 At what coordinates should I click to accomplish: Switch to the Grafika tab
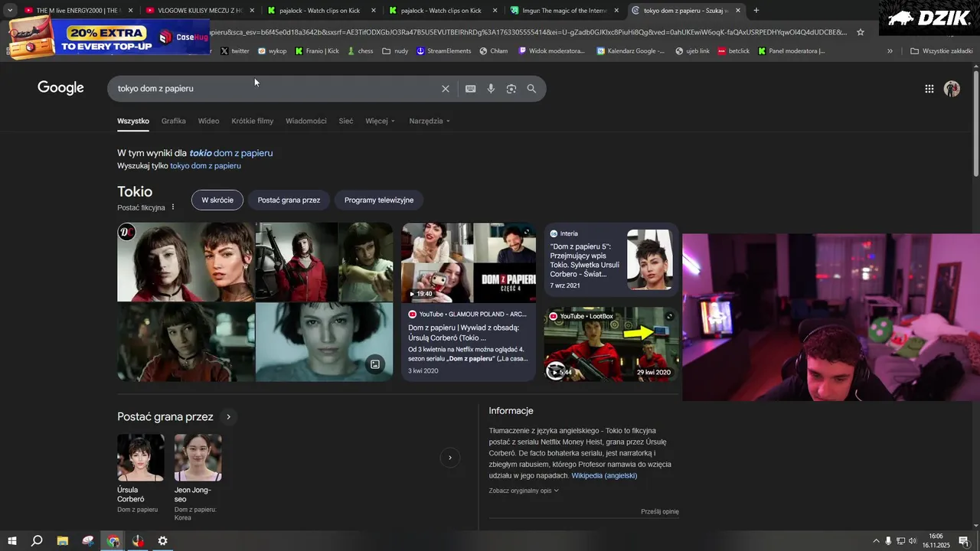174,121
